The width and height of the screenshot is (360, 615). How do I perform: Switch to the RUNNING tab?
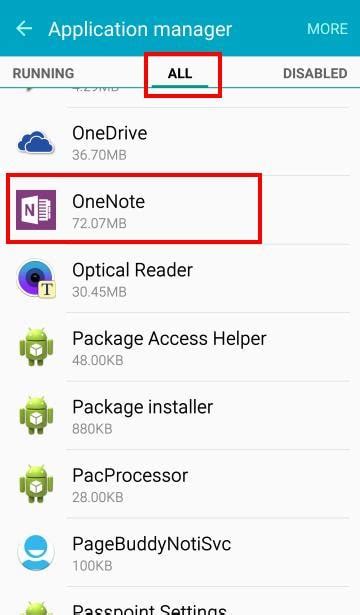tap(43, 73)
